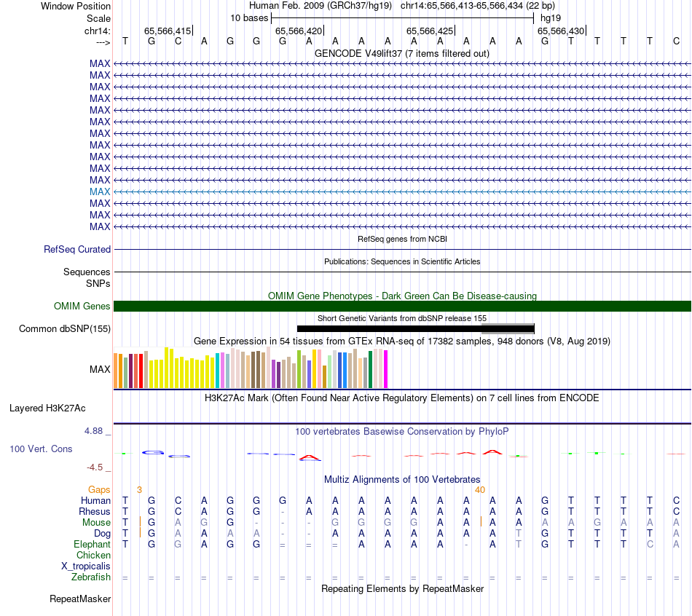
Task: Click the Layered H3K27Ac track label
Action: pyautogui.click(x=47, y=408)
